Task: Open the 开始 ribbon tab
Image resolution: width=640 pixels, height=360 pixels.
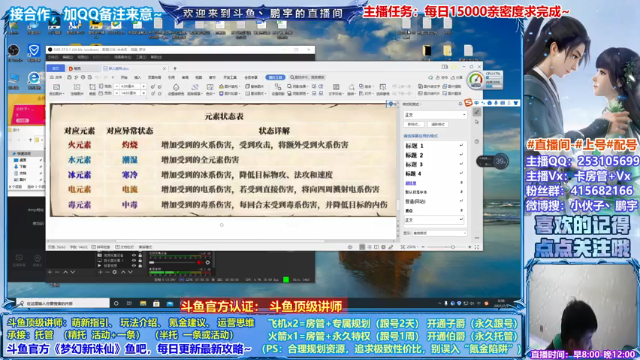Action: click(x=124, y=78)
